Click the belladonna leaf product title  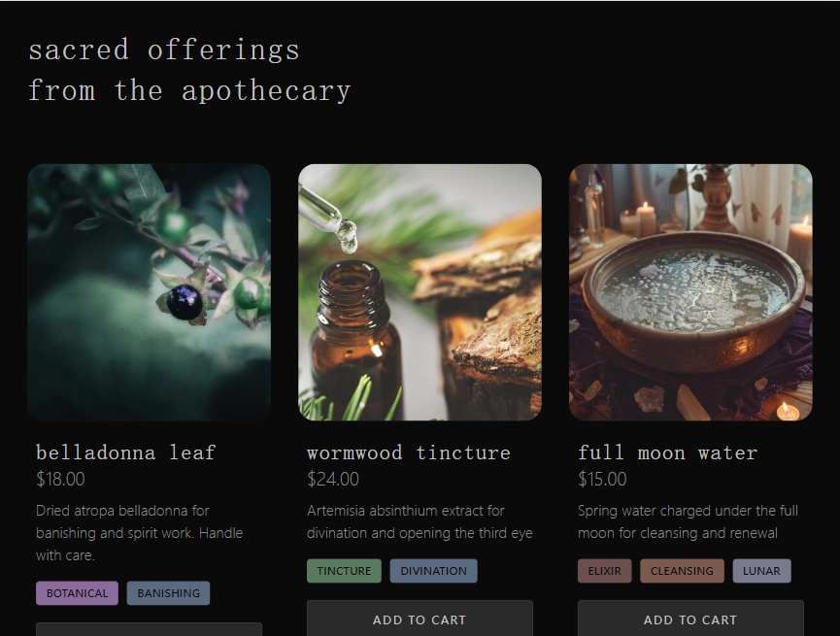[126, 452]
